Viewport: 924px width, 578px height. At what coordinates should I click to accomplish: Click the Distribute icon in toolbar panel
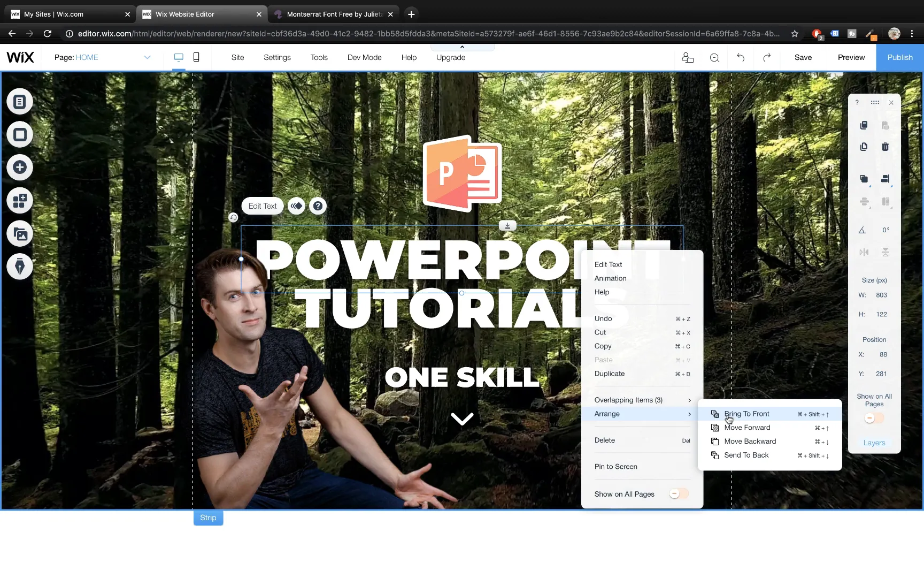pos(864,202)
